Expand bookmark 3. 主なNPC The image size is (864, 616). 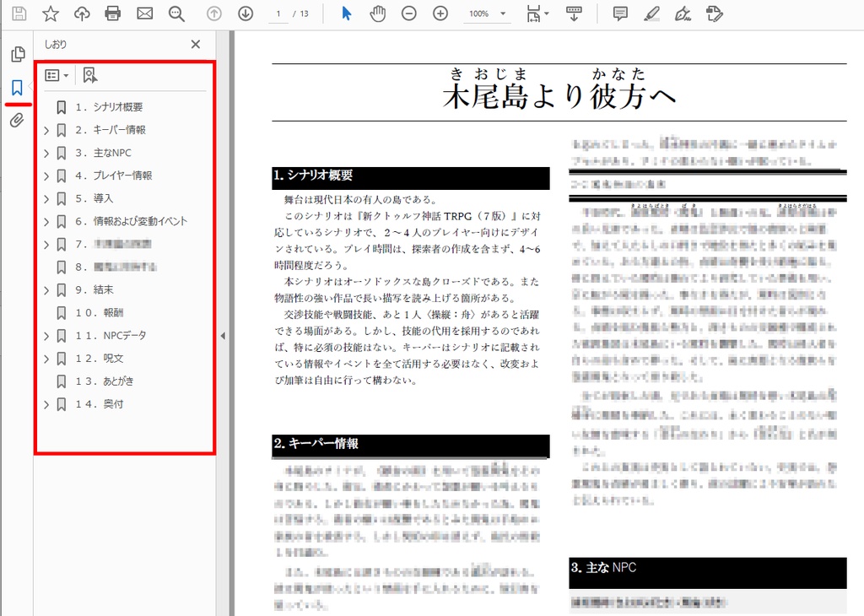click(46, 154)
